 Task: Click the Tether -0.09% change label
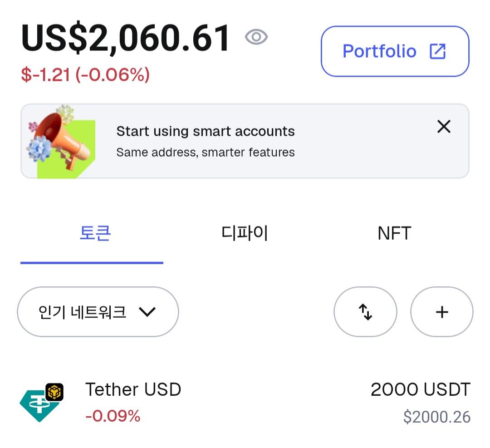tap(113, 416)
